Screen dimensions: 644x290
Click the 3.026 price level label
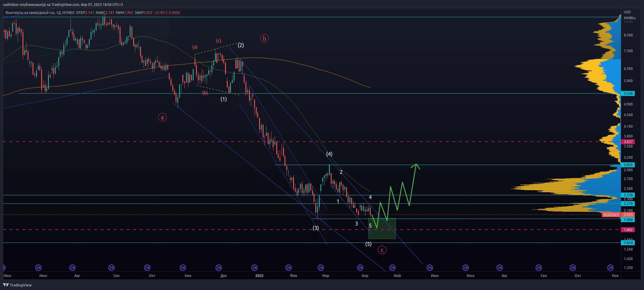click(x=628, y=165)
